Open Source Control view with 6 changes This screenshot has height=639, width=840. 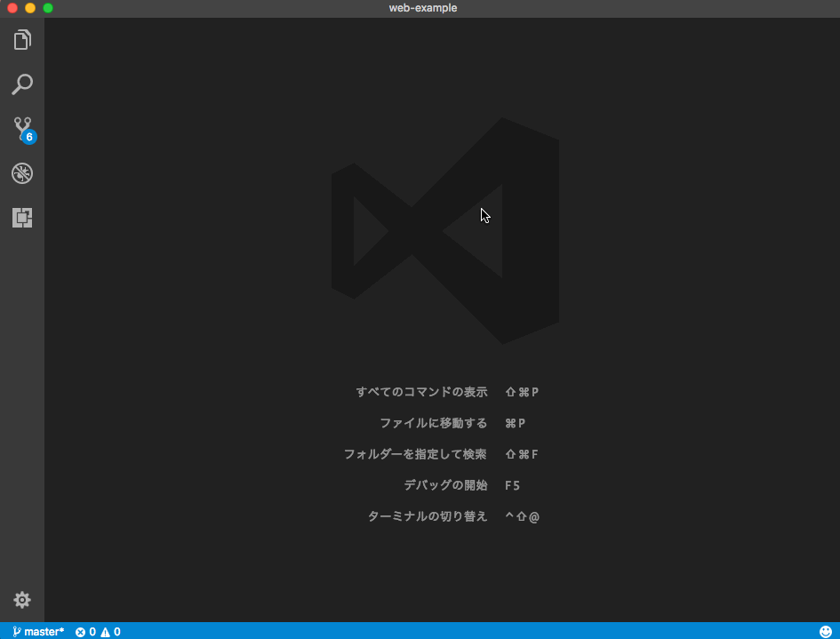click(24, 129)
